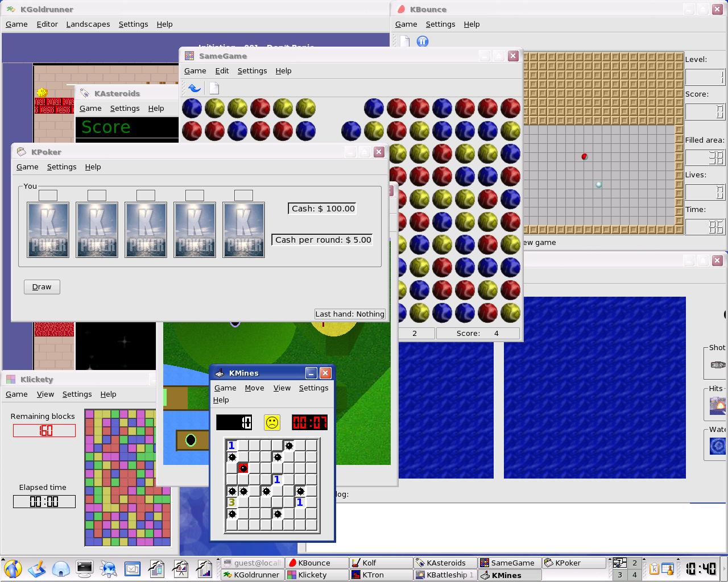Click the KMines taskbar button
This screenshot has height=582, width=728.
(510, 575)
